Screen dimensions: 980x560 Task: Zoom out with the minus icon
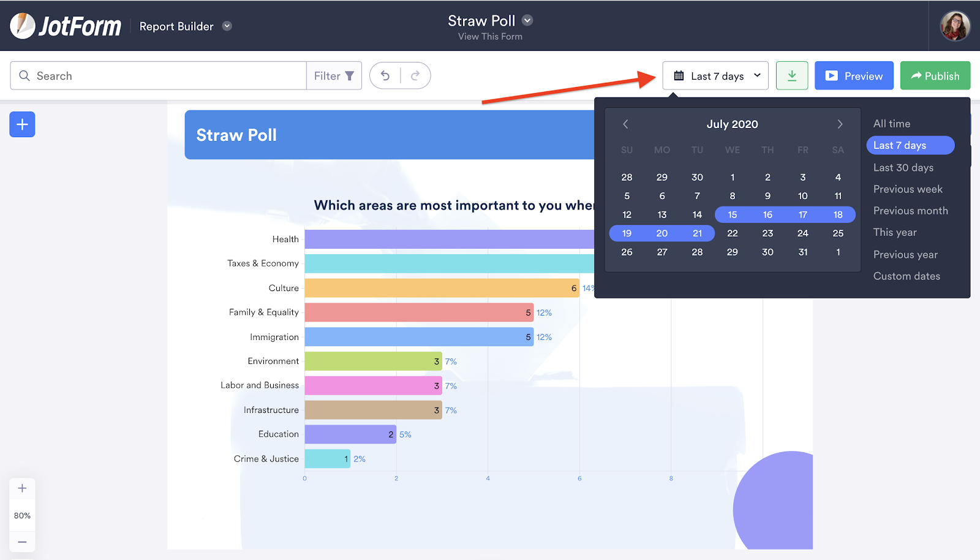pos(22,542)
